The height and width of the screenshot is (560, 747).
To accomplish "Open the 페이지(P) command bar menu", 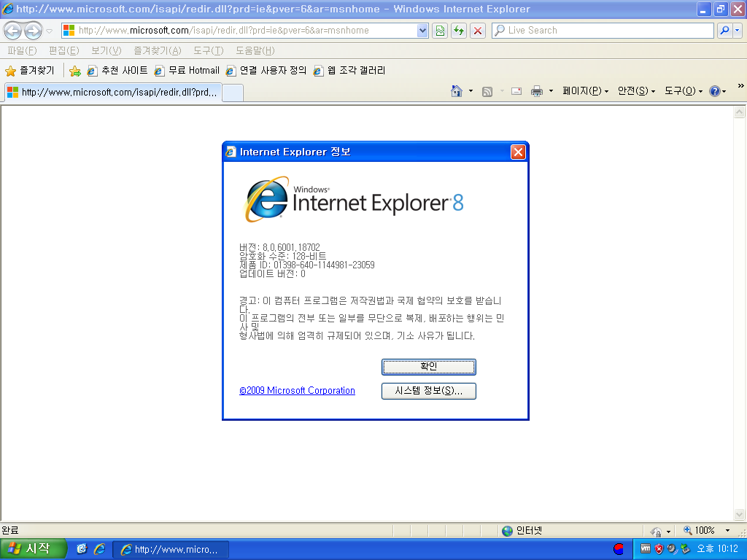I will click(586, 91).
